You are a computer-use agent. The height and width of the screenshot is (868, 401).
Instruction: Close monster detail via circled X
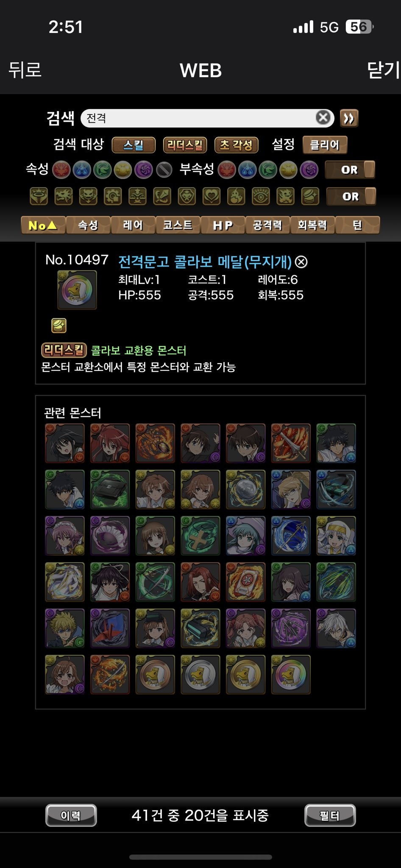coord(301,262)
